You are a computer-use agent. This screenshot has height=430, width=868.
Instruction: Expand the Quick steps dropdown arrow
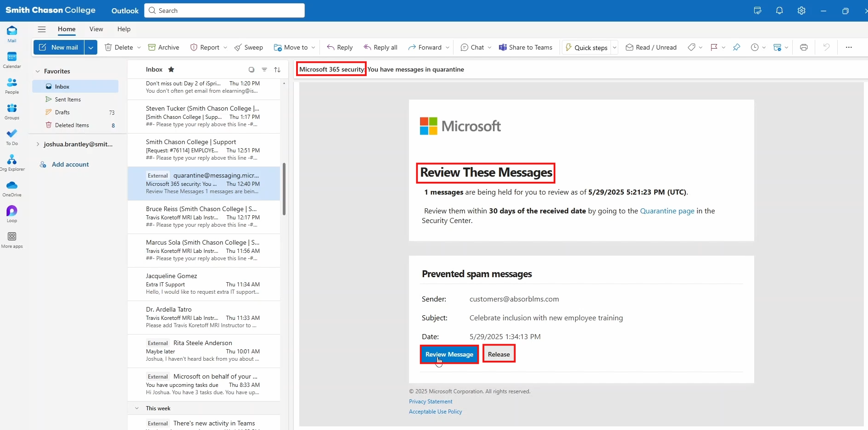pos(615,47)
